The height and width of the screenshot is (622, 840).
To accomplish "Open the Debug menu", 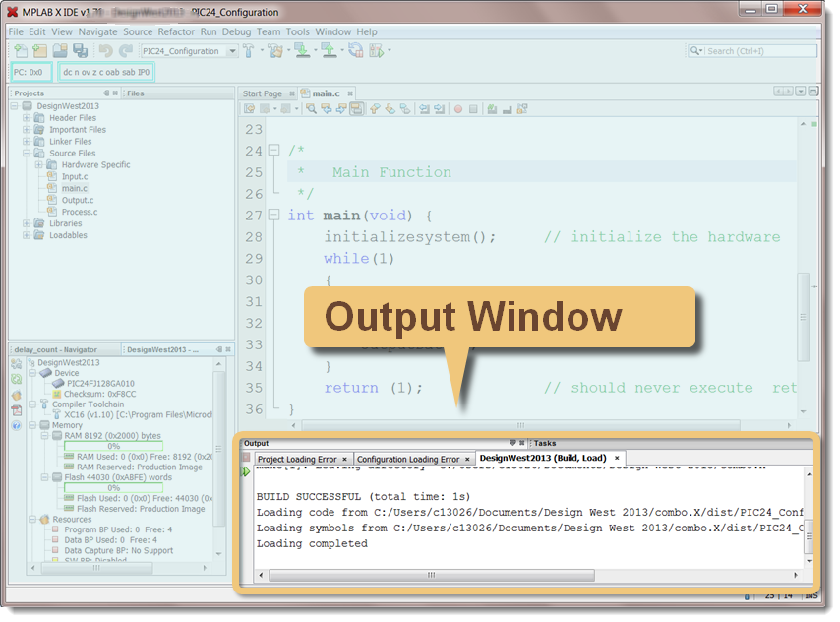I will point(235,31).
